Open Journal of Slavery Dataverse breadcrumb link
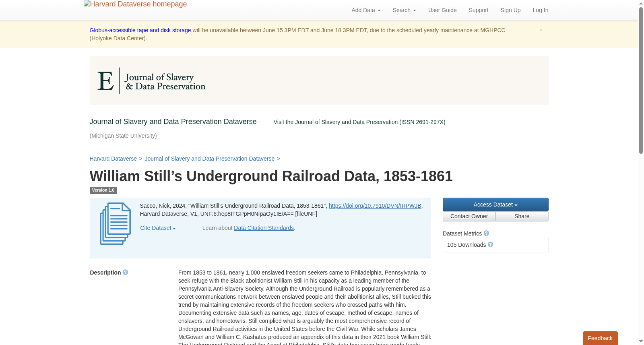 (209, 159)
